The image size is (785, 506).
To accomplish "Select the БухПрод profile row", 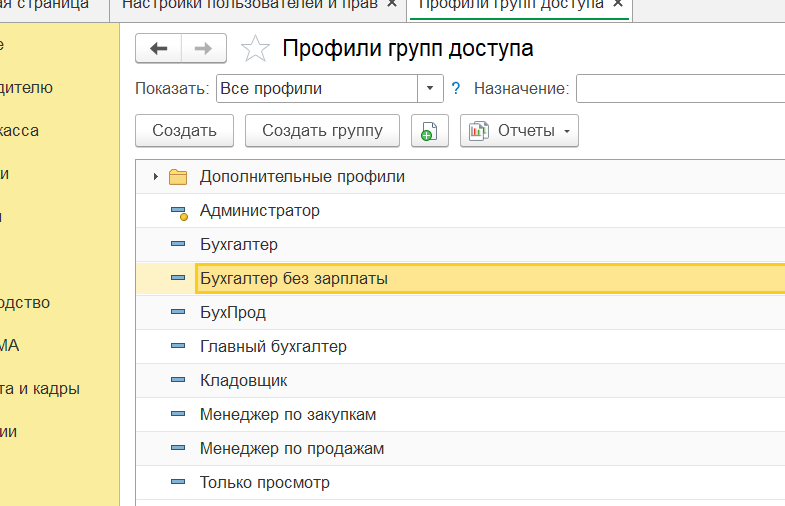I will click(x=233, y=313).
